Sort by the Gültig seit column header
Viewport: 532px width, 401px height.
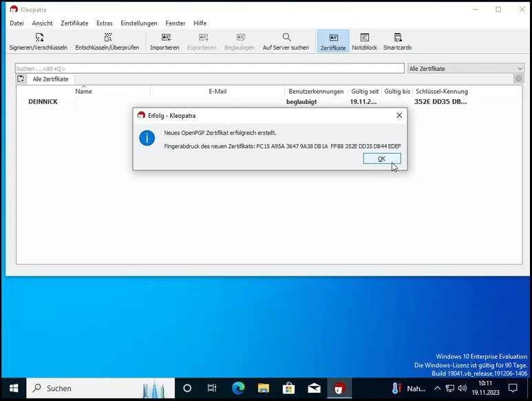pyautogui.click(x=365, y=92)
